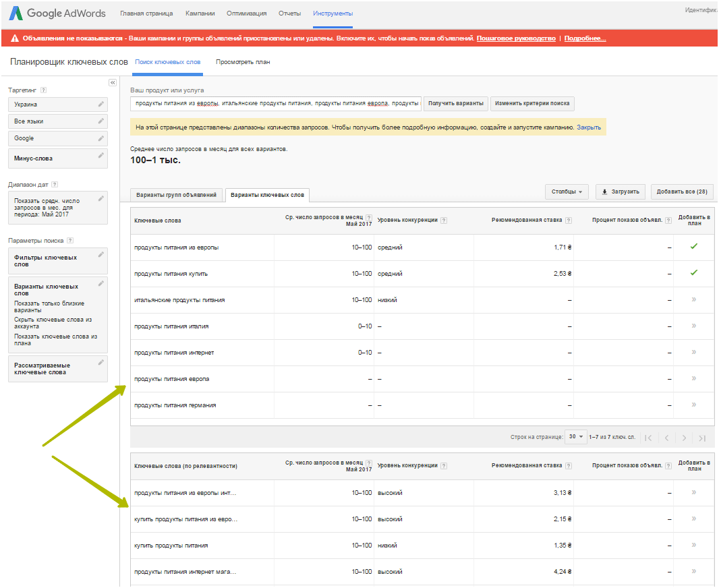
Task: Switch to Варианты групп объявлений tab
Action: pyautogui.click(x=177, y=195)
